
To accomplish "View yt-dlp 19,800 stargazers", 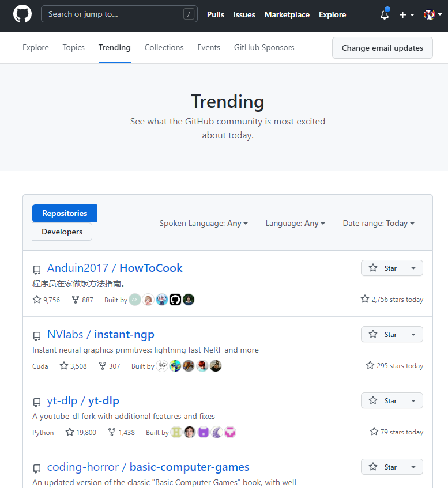I will point(81,432).
